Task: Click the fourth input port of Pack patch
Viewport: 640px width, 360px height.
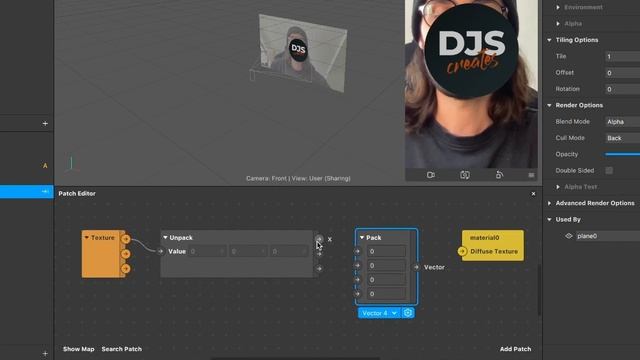Action: (x=358, y=294)
